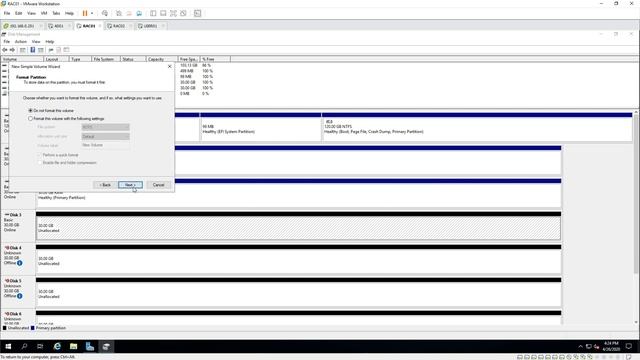Sort by the File System column header

[106, 59]
